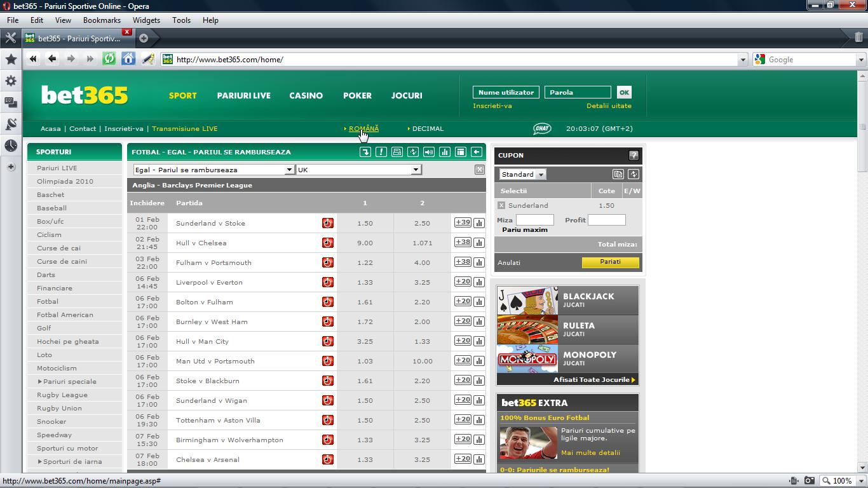
Task: Open the File menu
Action: (13, 20)
